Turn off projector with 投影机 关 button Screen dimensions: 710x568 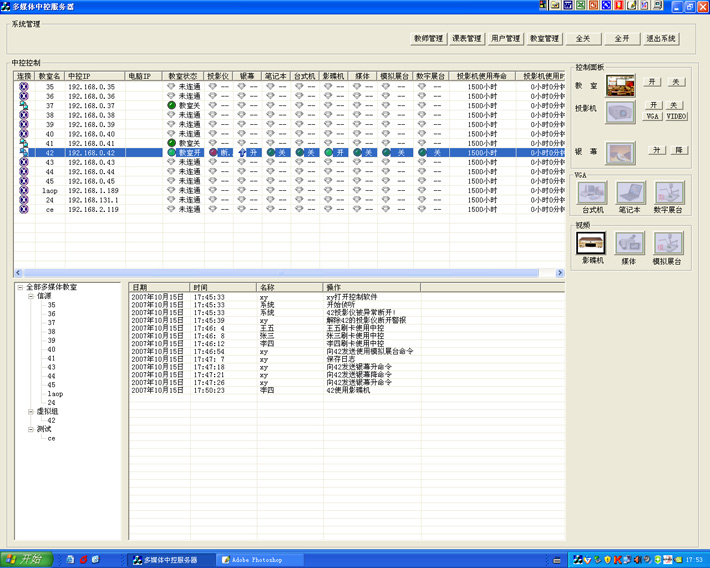676,105
